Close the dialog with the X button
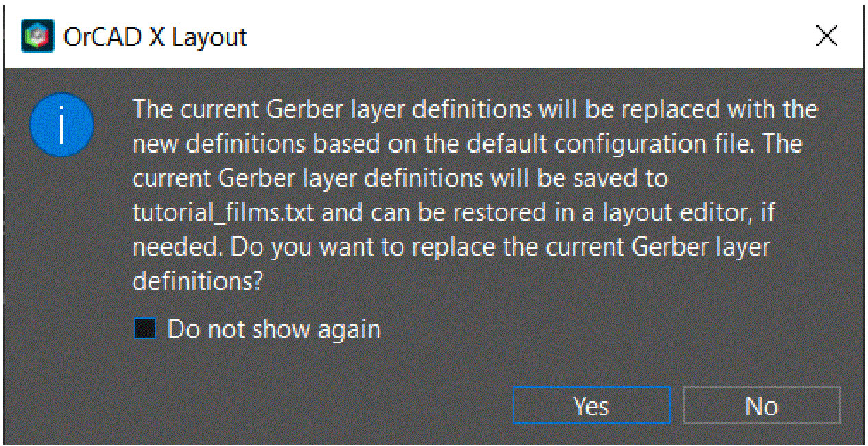This screenshot has width=868, height=446. point(827,36)
